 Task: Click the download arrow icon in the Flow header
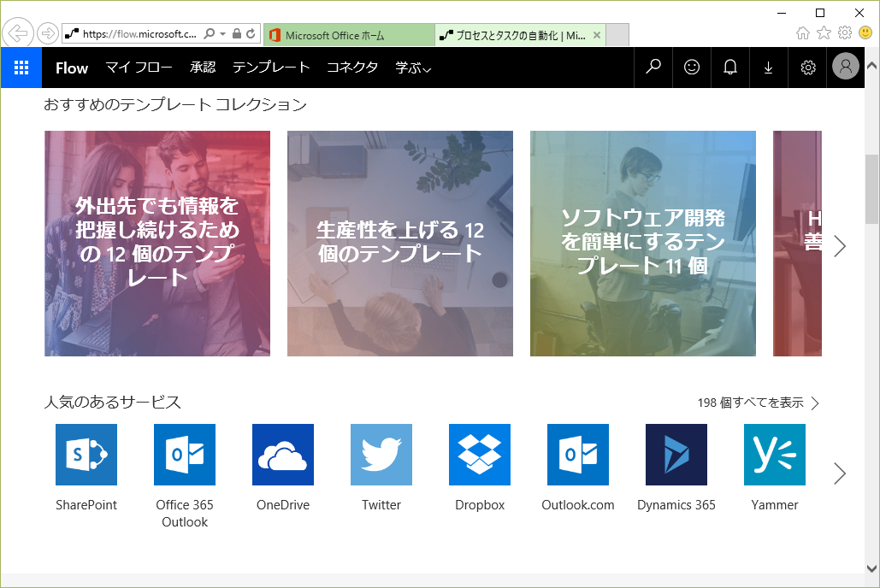point(768,68)
